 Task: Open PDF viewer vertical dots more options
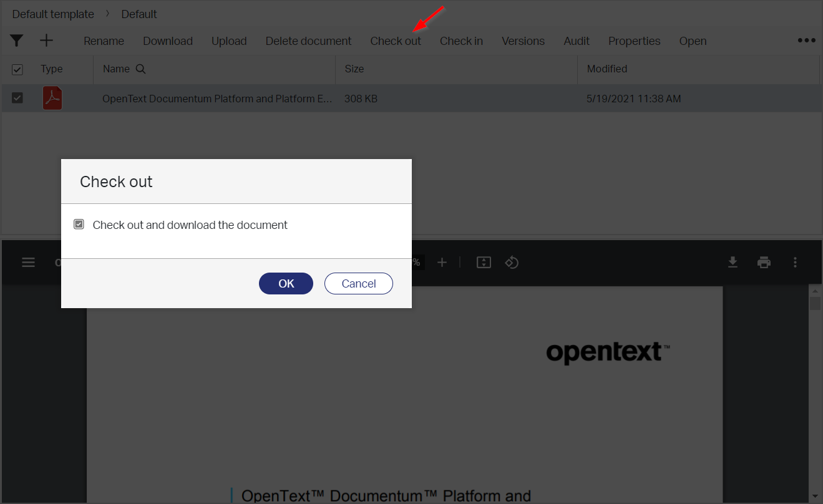[x=795, y=263]
